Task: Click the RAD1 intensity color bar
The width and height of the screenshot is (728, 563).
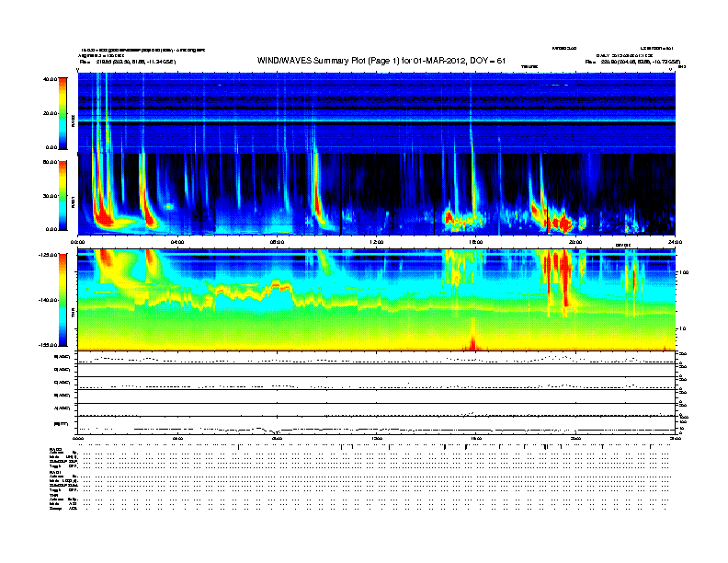Action: pos(63,196)
